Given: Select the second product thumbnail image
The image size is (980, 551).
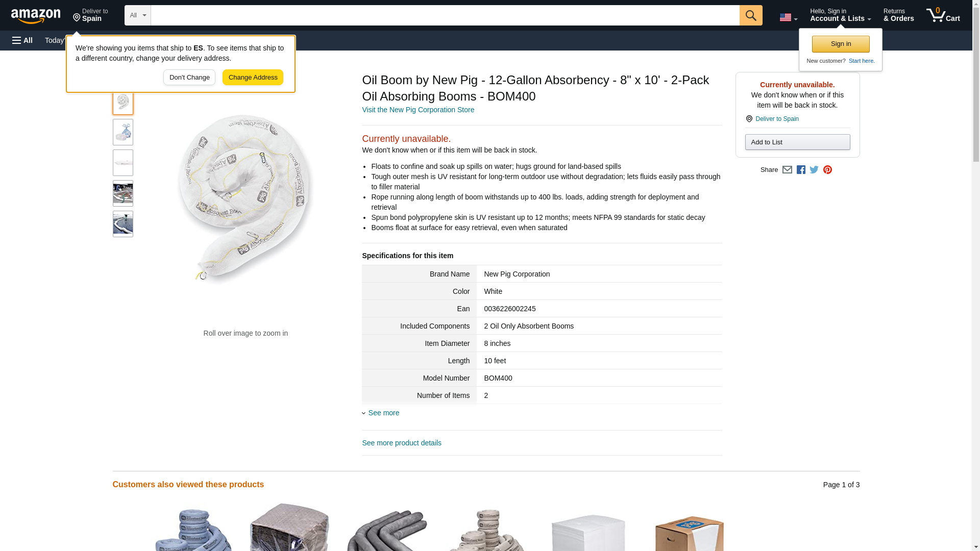Looking at the screenshot, I should coord(123,132).
